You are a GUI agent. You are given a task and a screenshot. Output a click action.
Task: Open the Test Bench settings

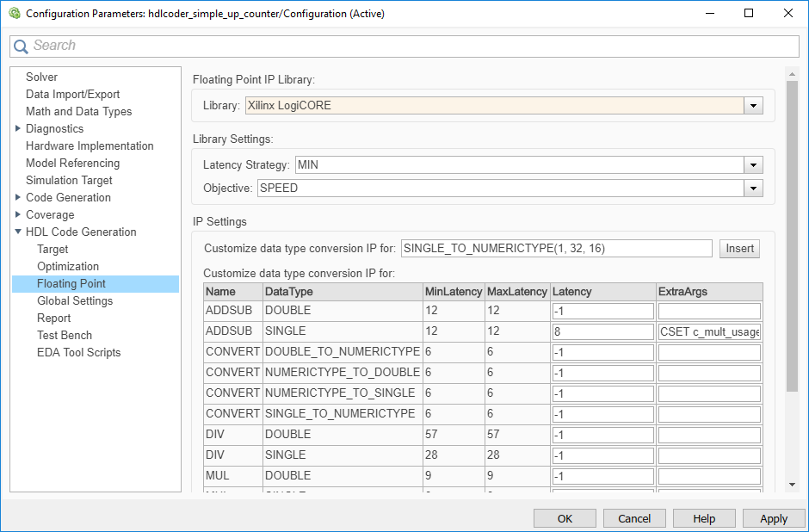pos(65,335)
